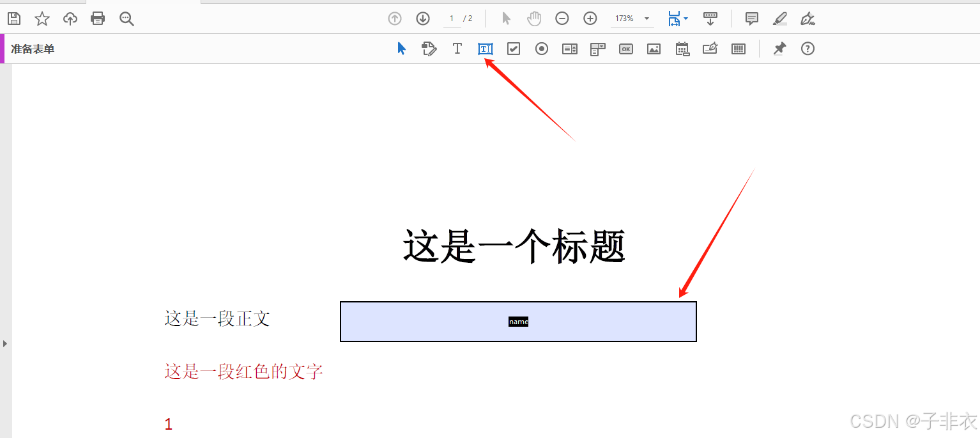This screenshot has height=438, width=980.
Task: Open the zoom percentage dropdown
Action: [646, 19]
